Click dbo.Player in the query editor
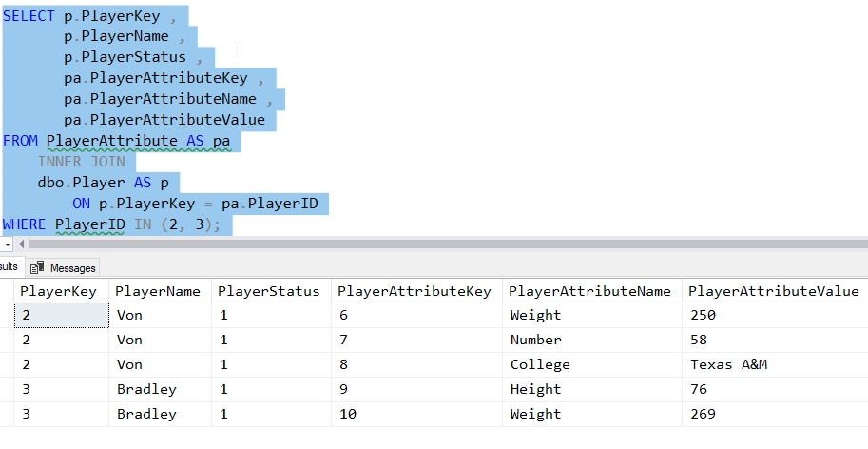The width and height of the screenshot is (868, 449). (x=82, y=183)
